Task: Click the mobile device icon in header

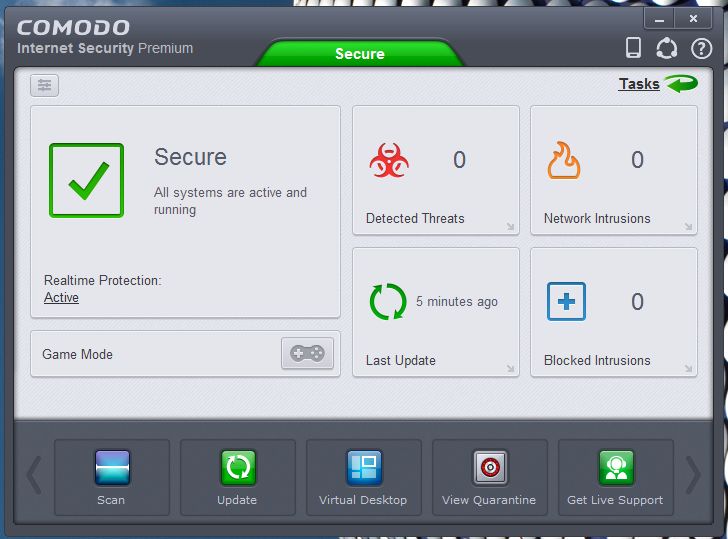Action: point(633,47)
